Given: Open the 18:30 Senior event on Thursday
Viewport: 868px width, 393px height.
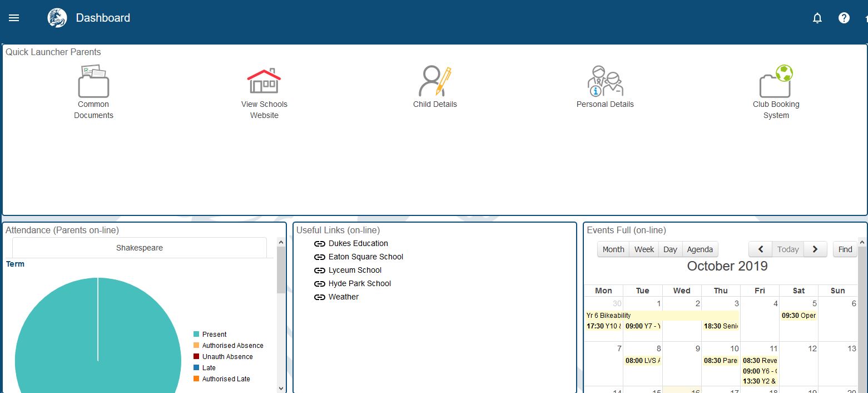Looking at the screenshot, I should [721, 326].
